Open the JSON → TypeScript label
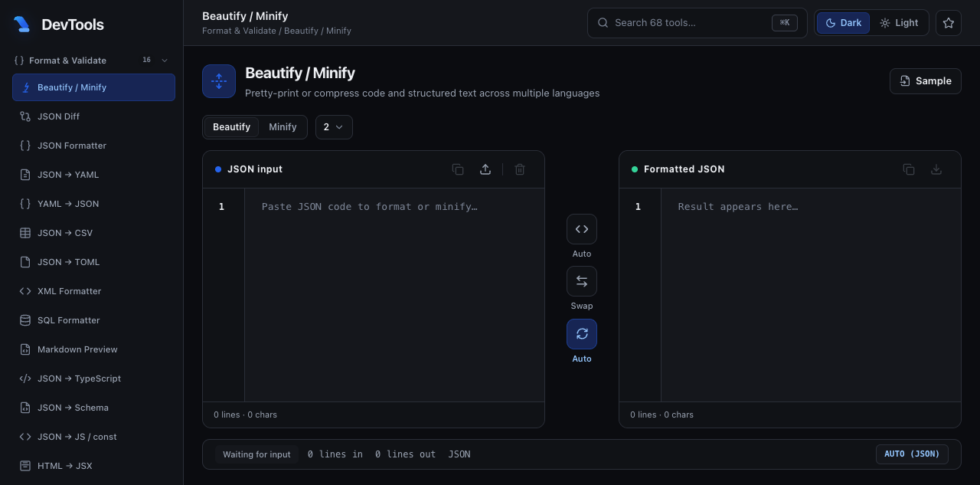Image resolution: width=980 pixels, height=485 pixels. [79, 378]
